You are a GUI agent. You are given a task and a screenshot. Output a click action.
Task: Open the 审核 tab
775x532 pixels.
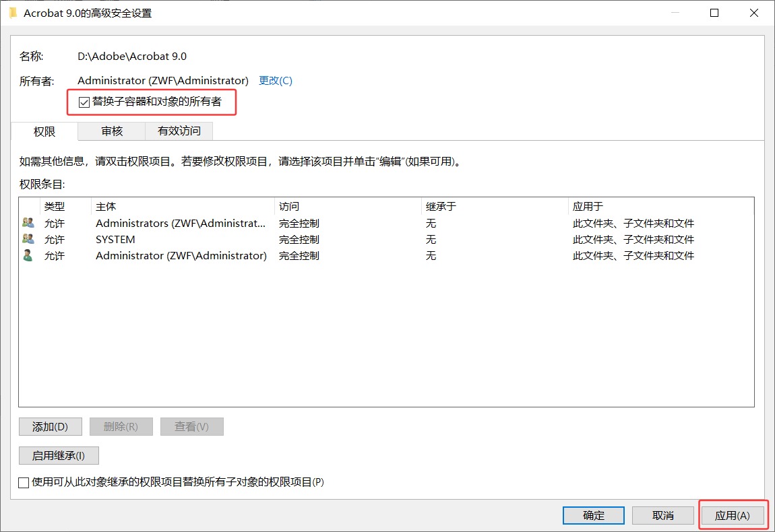(112, 131)
